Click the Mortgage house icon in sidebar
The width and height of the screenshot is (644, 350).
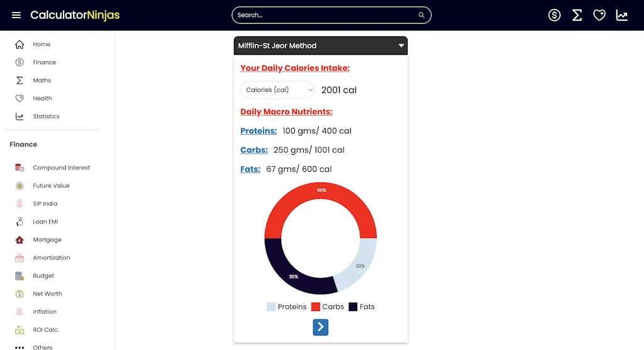click(19, 240)
